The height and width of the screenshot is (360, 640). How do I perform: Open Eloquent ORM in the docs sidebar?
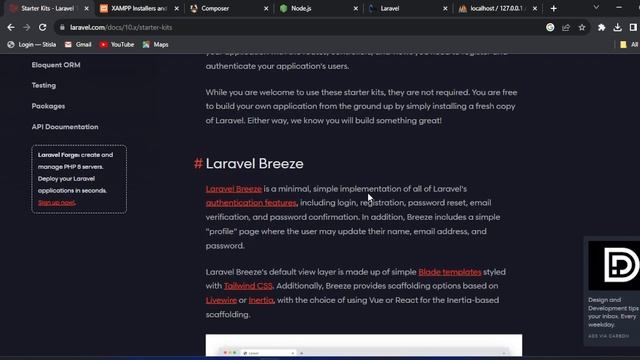(x=56, y=65)
